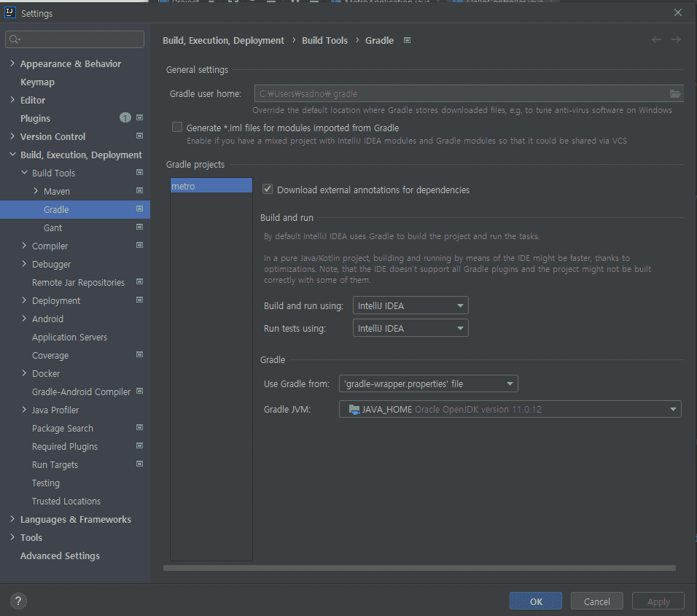This screenshot has height=616, width=697.
Task: Click the project-level icon beside Build Tools
Action: click(139, 173)
